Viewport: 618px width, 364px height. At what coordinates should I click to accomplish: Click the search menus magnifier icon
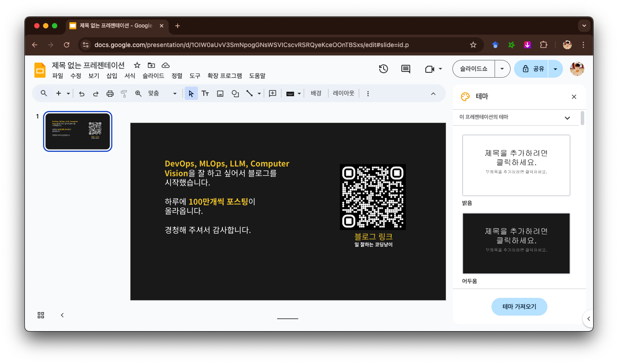(x=44, y=93)
